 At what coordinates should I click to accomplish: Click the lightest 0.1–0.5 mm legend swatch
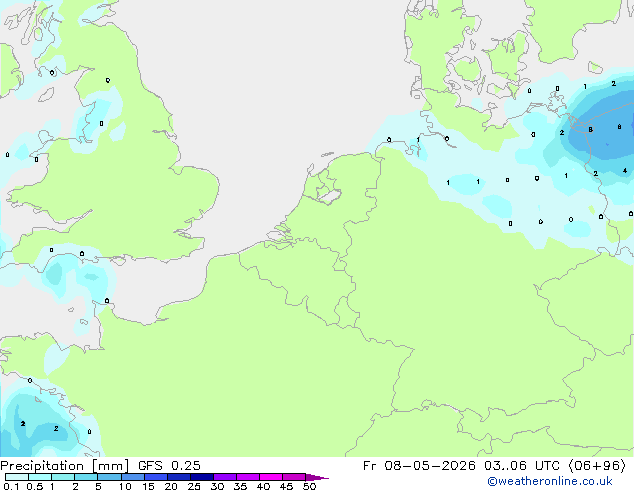[17, 477]
